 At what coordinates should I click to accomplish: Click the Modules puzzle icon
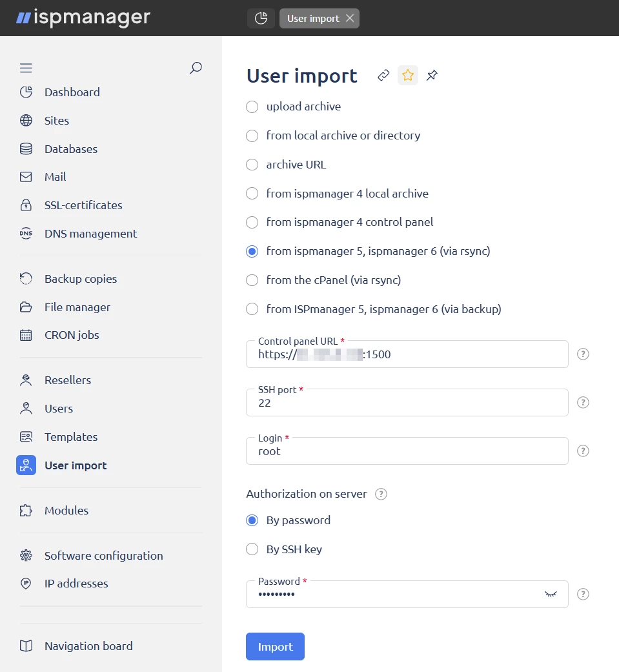tap(26, 511)
